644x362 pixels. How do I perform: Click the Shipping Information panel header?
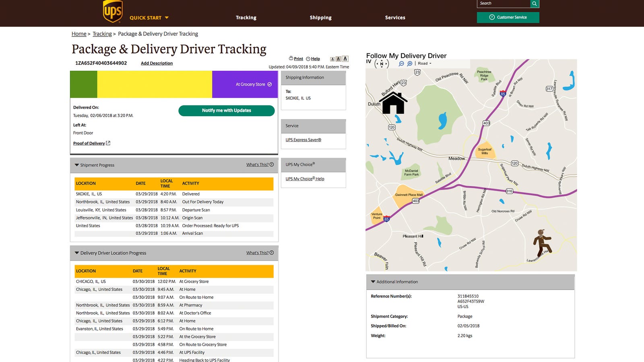[x=313, y=78]
